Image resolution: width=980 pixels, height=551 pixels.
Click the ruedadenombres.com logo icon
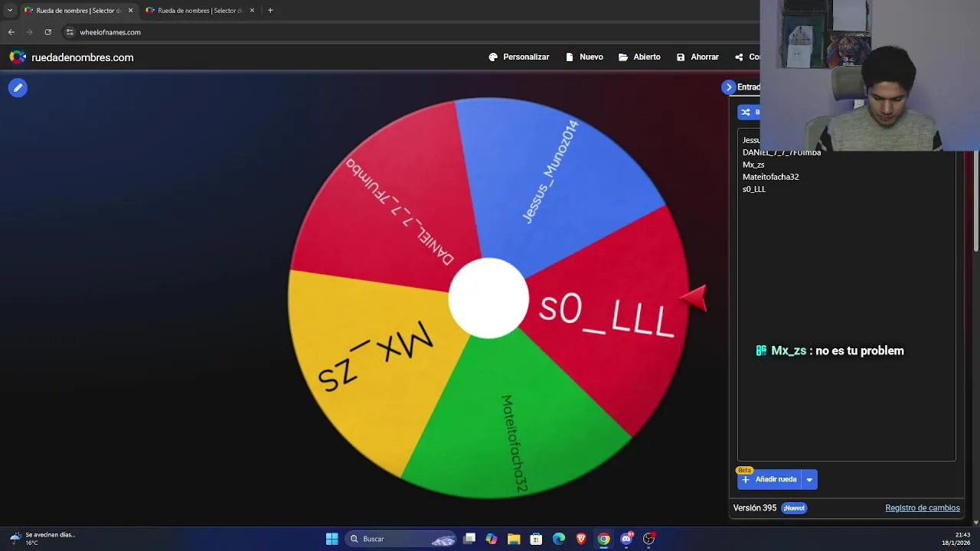coord(18,57)
